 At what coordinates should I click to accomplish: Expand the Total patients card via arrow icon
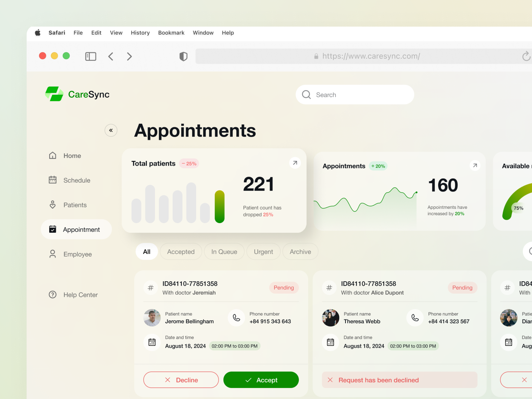pos(295,163)
